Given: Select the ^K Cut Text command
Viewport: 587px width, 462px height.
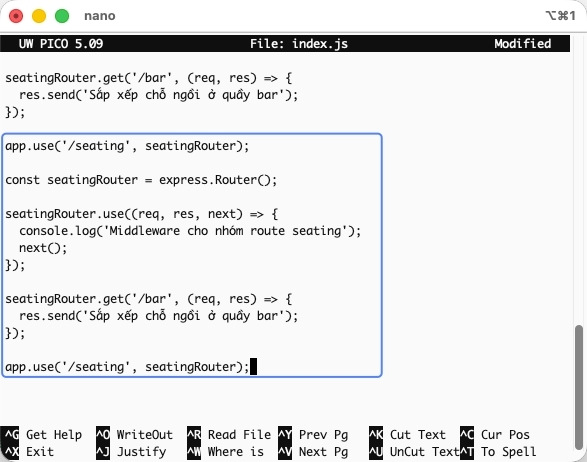Looking at the screenshot, I should (x=407, y=434).
